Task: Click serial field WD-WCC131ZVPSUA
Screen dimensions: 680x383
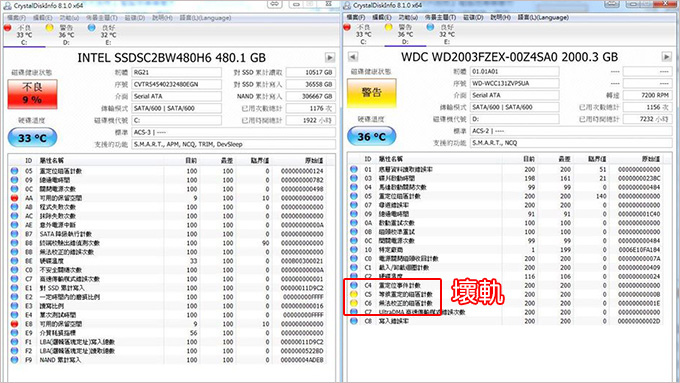Action: [515, 83]
